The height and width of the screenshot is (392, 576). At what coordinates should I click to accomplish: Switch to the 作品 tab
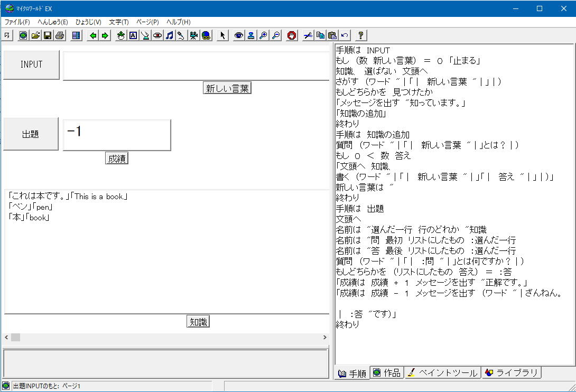click(387, 372)
